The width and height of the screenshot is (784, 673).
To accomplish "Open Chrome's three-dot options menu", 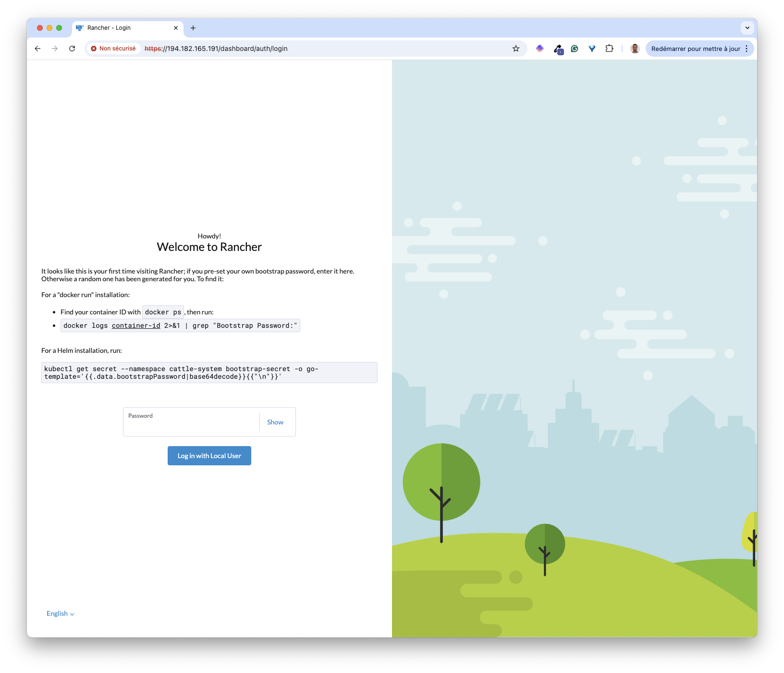I will [x=746, y=49].
